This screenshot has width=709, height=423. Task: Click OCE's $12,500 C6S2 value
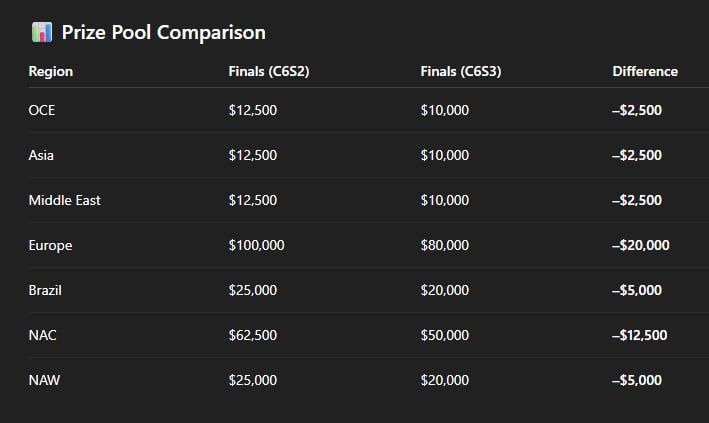tap(253, 110)
